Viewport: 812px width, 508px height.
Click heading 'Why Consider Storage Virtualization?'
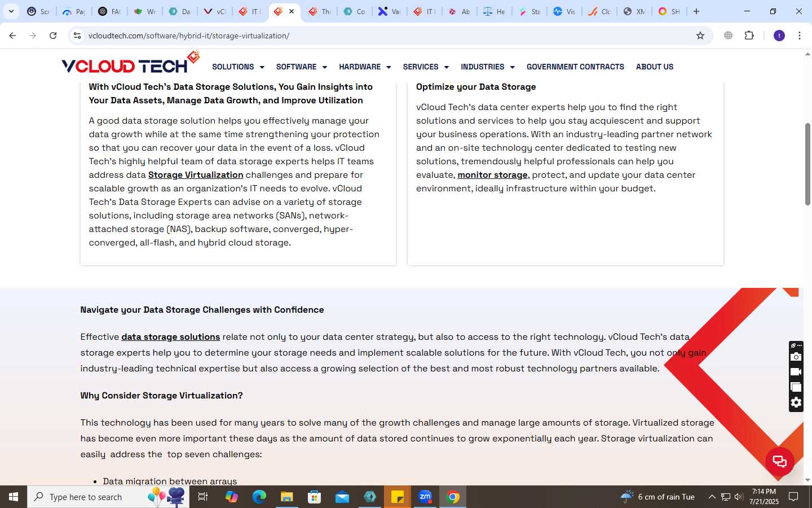coord(161,396)
